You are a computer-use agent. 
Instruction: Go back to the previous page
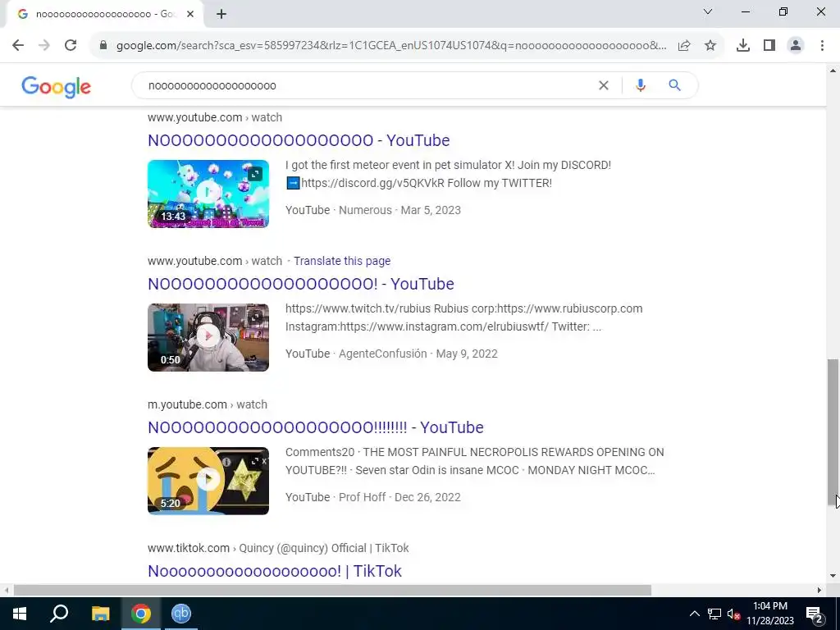(x=18, y=45)
